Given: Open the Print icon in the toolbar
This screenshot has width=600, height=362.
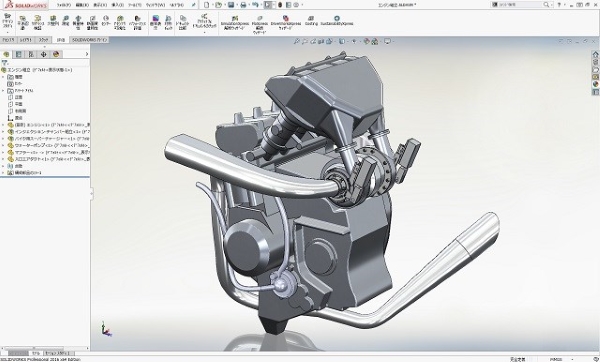Looking at the screenshot, I should coord(243,5).
